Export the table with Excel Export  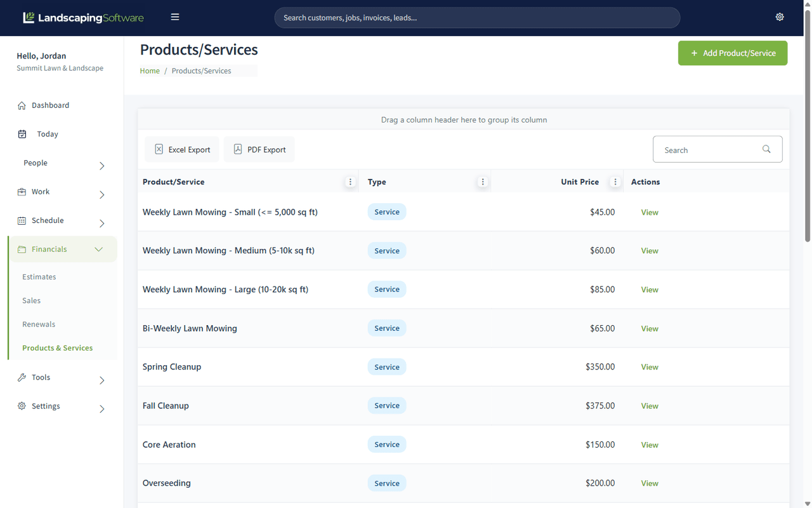click(x=182, y=149)
